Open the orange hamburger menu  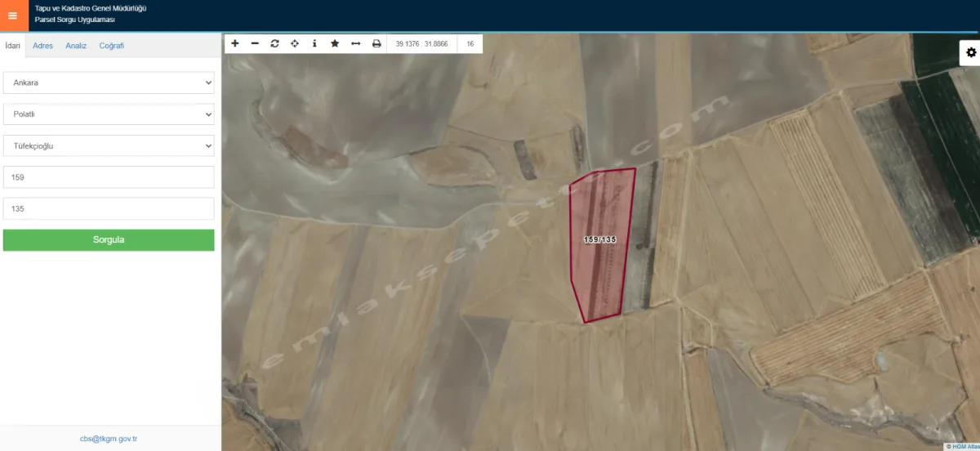coord(12,16)
